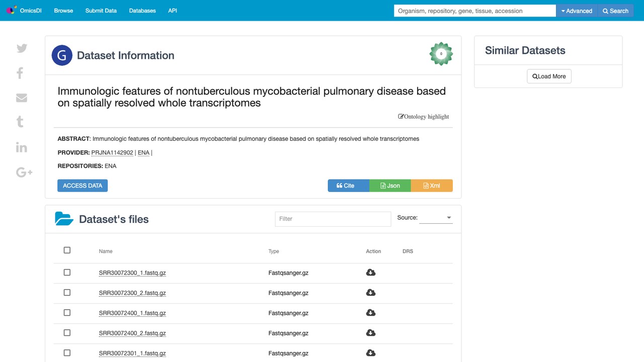Click the Cite button
Screen dimensions: 644x362
point(349,186)
